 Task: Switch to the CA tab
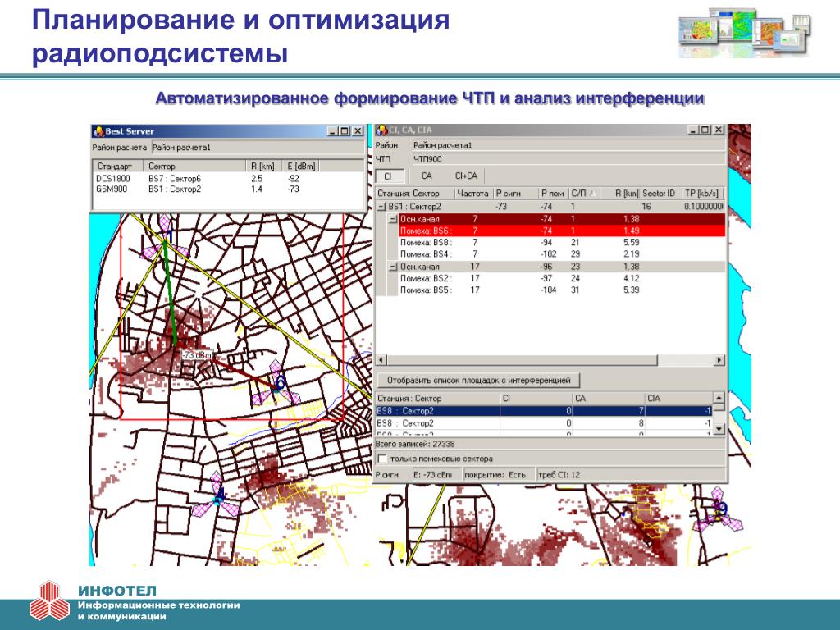427,176
